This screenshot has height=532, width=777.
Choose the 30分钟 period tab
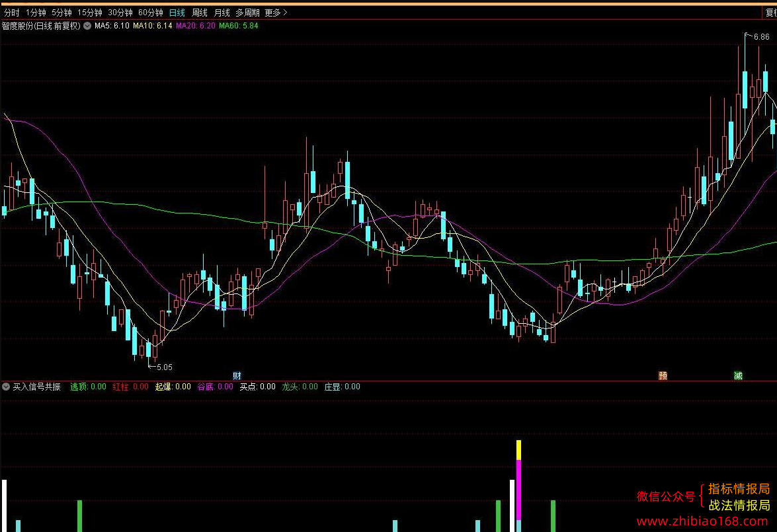click(x=120, y=13)
